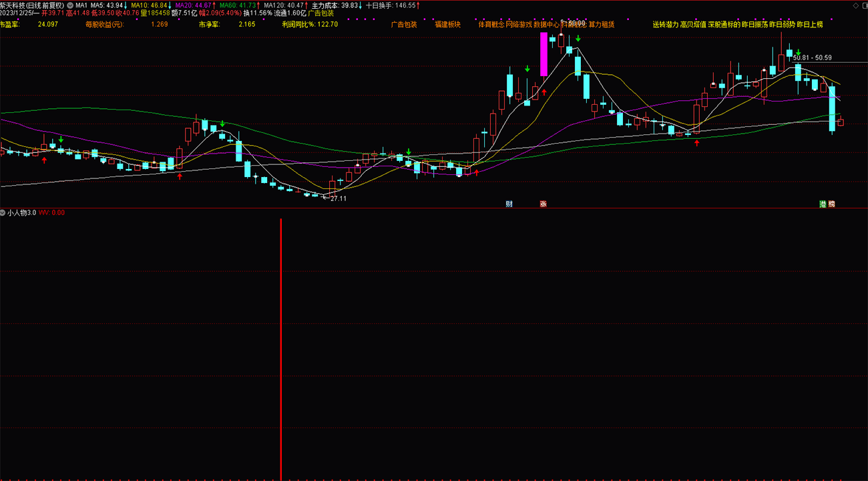Open the 算力租赁 concept tag
Screen dimensions: 868x481
coord(602,24)
